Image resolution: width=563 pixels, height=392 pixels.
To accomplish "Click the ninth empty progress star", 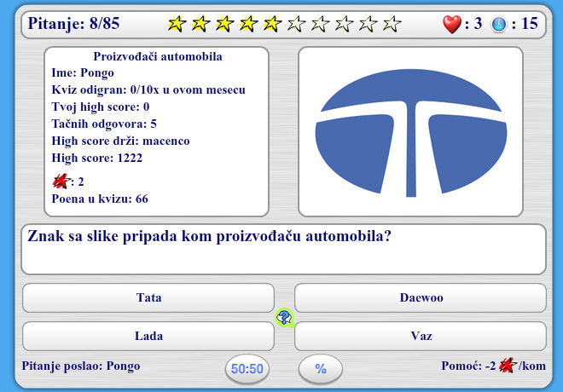I will (368, 24).
